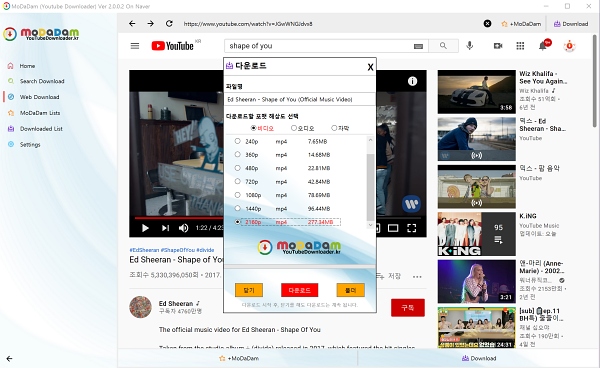The width and height of the screenshot is (600, 368).
Task: Select the 비디오 format radio button
Action: pos(253,128)
